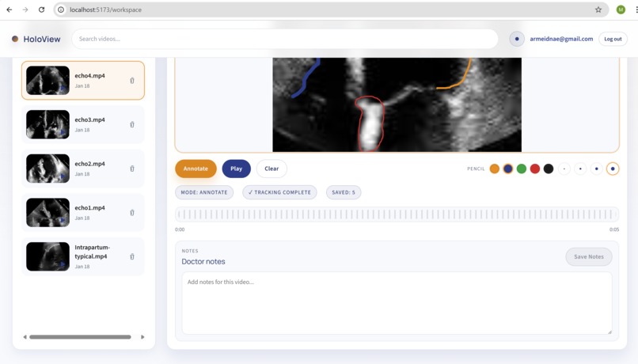Click the Play button

[x=237, y=169]
